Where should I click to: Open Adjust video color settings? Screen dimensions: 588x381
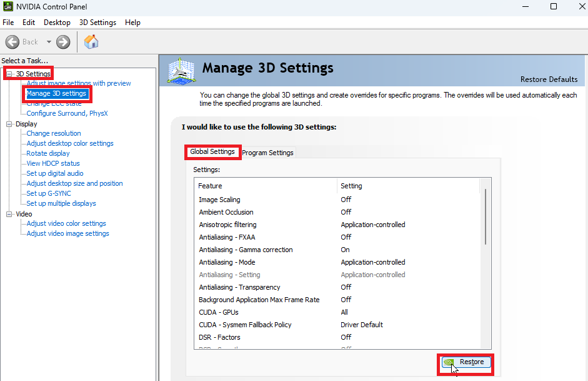[x=66, y=223]
